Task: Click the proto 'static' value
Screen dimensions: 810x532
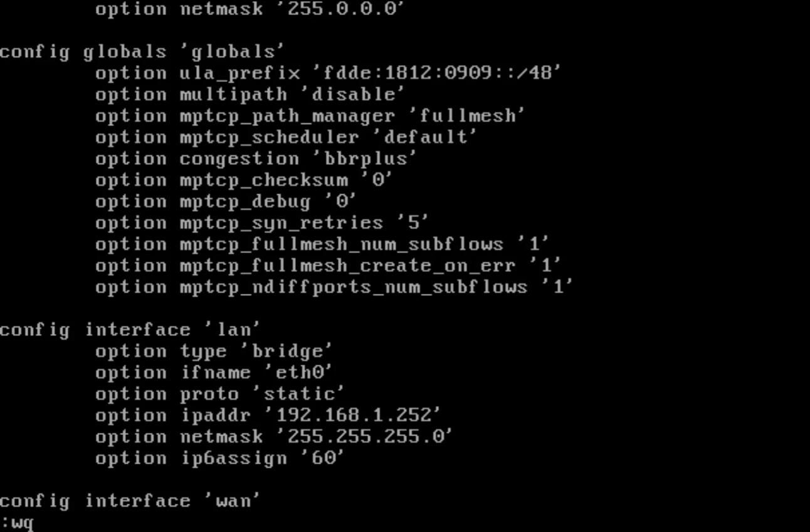Action: 303,394
